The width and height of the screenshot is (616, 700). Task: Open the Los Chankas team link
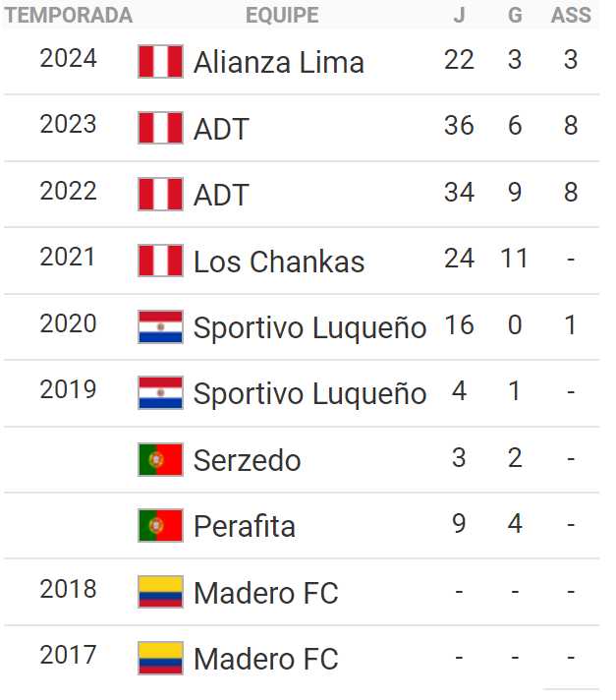279,262
